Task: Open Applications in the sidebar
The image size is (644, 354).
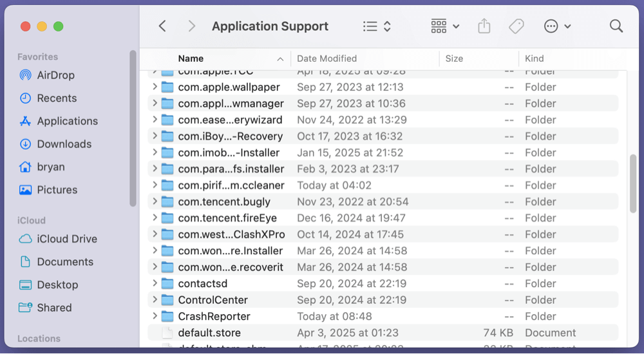Action: tap(59, 121)
